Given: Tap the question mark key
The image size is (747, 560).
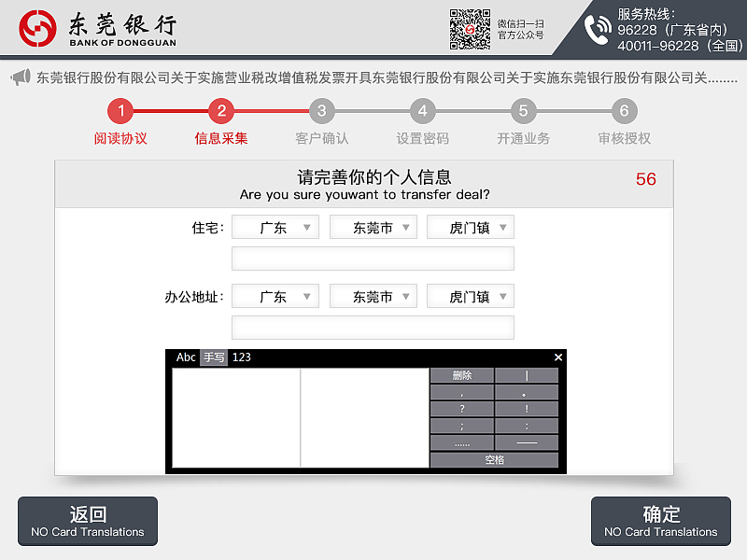Looking at the screenshot, I should 463,409.
